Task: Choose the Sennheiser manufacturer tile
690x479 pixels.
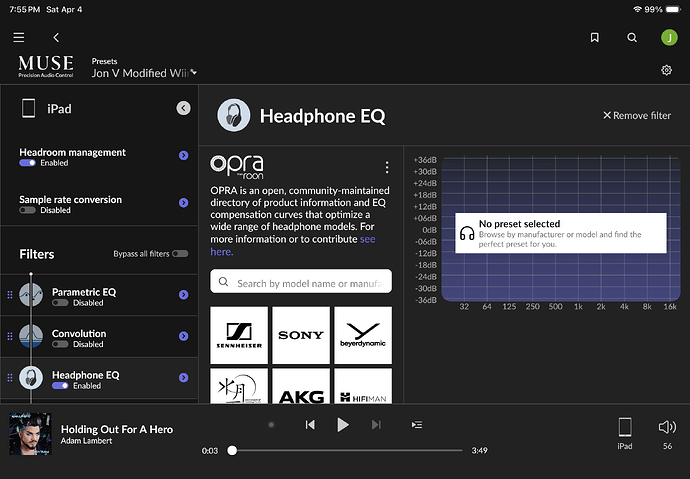Action: click(239, 336)
